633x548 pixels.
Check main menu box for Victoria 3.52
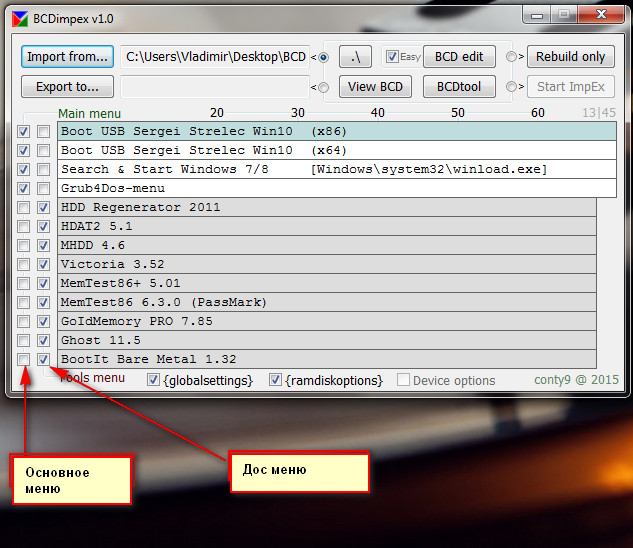[23, 264]
